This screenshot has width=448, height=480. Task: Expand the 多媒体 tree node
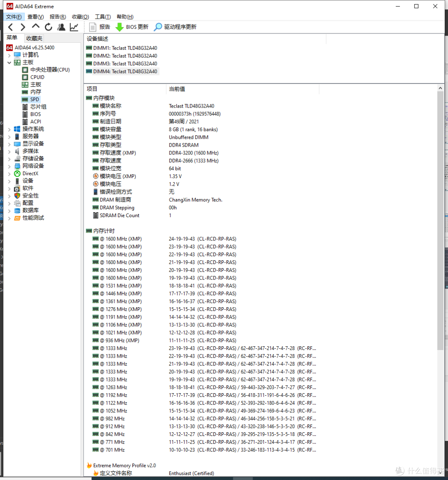(9, 151)
